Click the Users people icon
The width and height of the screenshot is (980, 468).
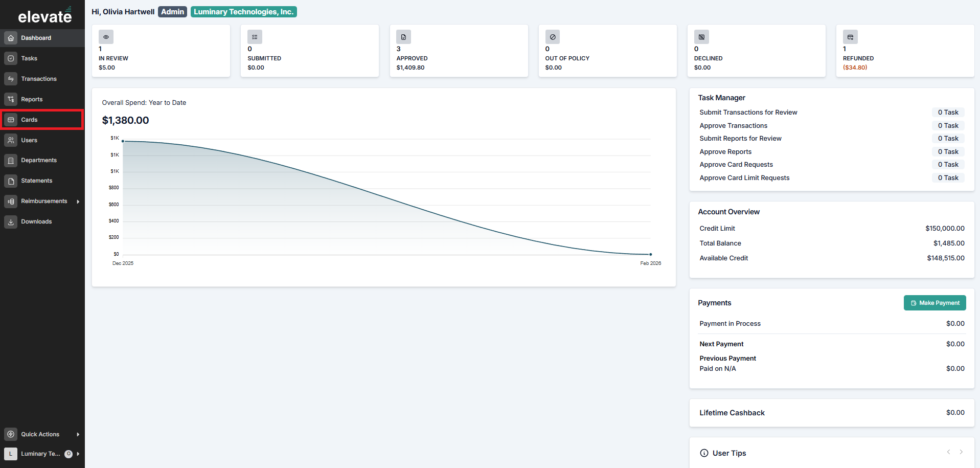11,140
